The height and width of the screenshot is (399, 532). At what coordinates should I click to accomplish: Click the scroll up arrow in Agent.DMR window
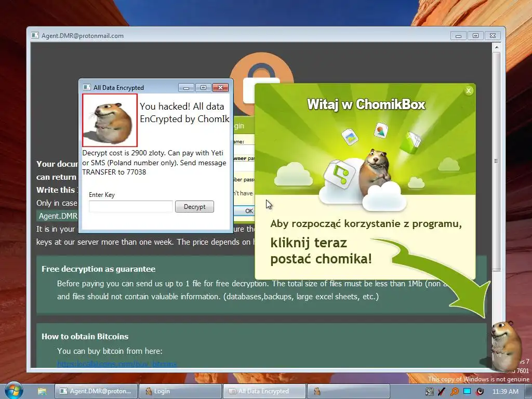tap(496, 47)
